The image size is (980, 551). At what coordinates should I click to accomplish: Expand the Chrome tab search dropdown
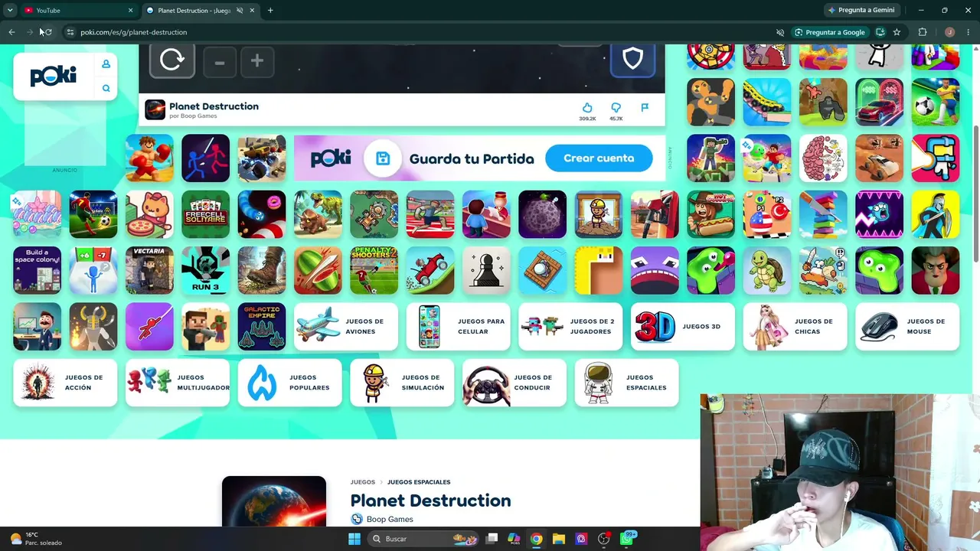(x=10, y=10)
